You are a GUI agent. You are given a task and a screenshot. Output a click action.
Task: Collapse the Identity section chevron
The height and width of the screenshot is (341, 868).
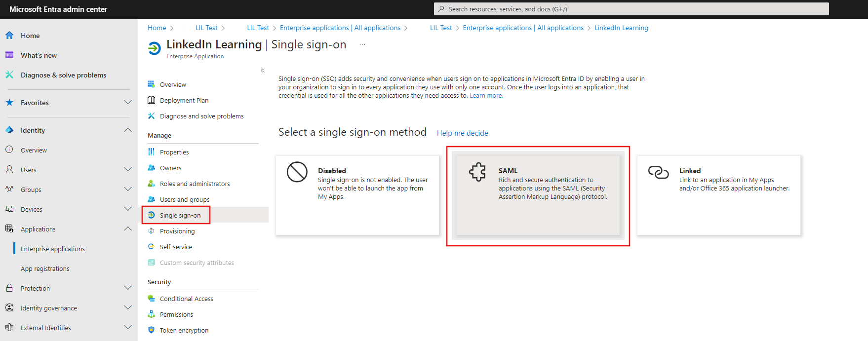point(128,130)
